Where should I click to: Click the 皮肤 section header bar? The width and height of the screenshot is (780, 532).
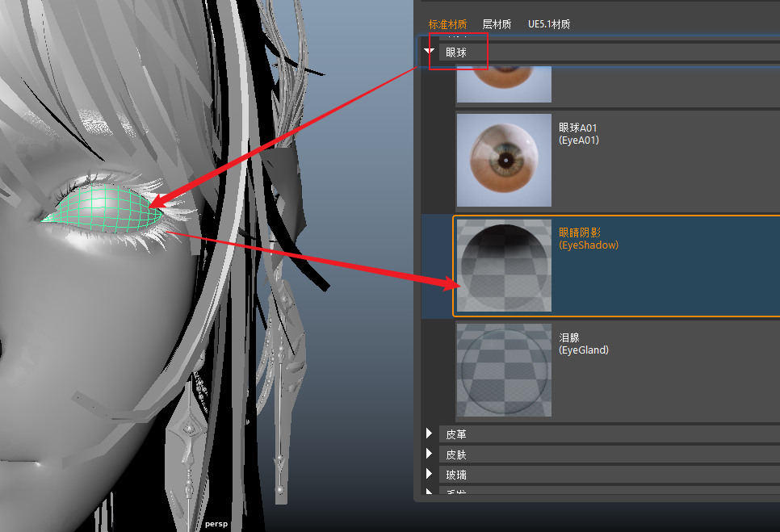pos(606,455)
